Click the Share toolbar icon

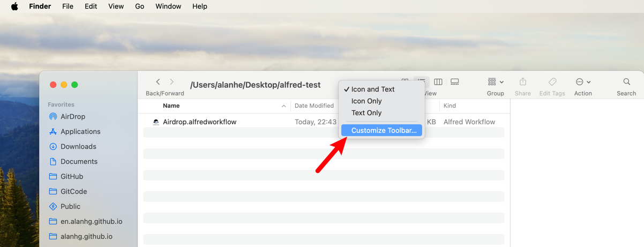523,82
